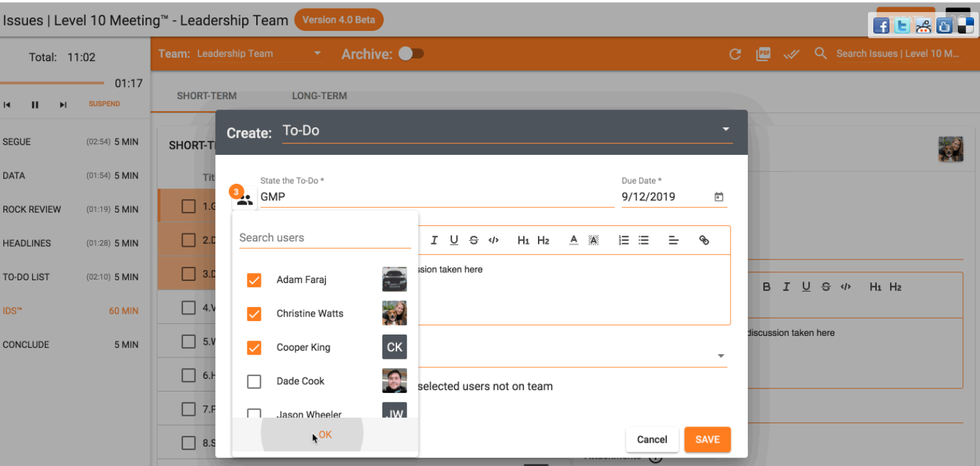
Task: Share via the Facebook icon
Action: tap(881, 26)
